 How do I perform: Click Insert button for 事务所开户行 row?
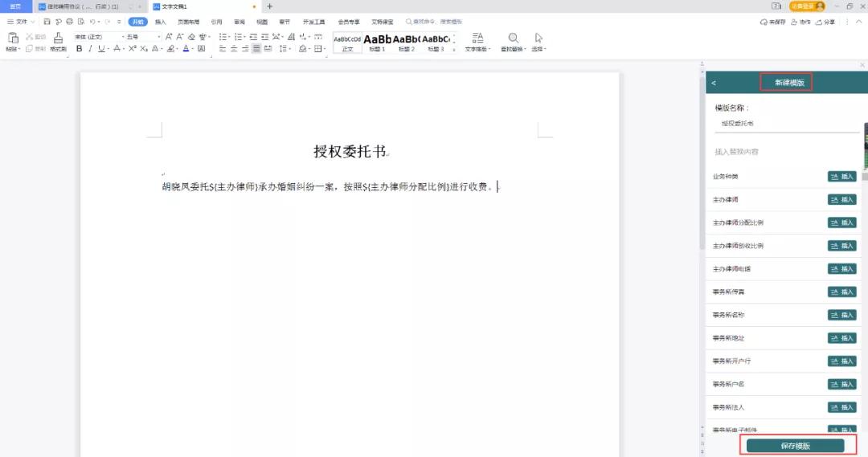(842, 361)
